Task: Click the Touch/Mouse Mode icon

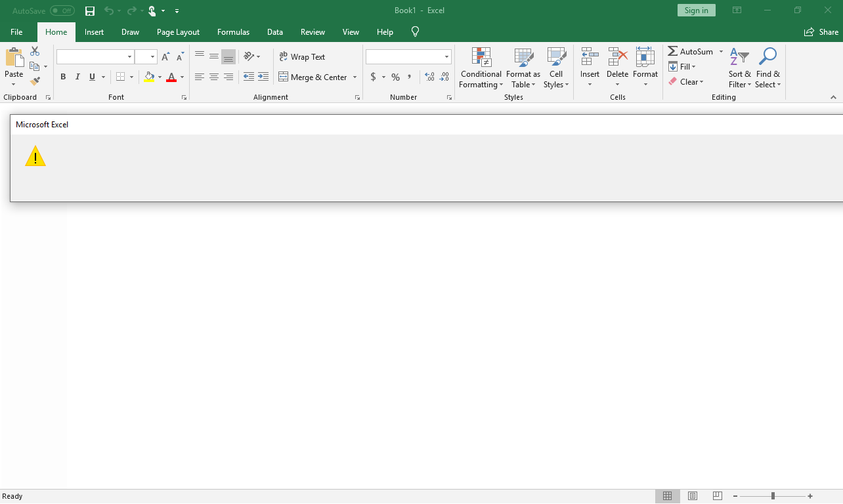Action: click(x=152, y=10)
